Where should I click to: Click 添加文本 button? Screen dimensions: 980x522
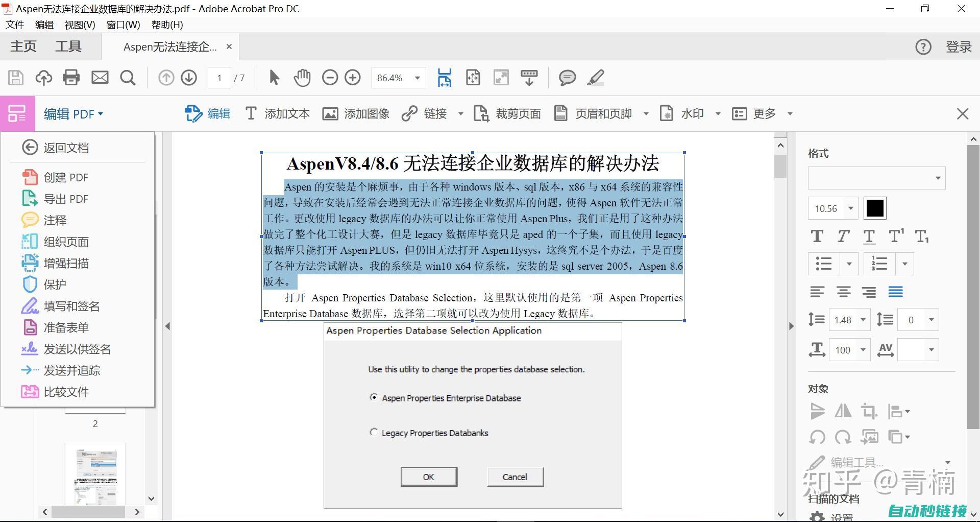(277, 114)
